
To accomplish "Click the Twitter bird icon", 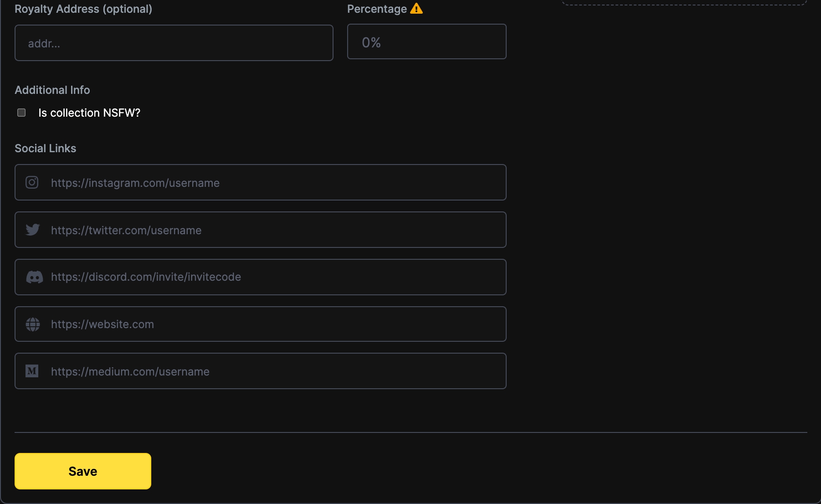I will tap(32, 230).
